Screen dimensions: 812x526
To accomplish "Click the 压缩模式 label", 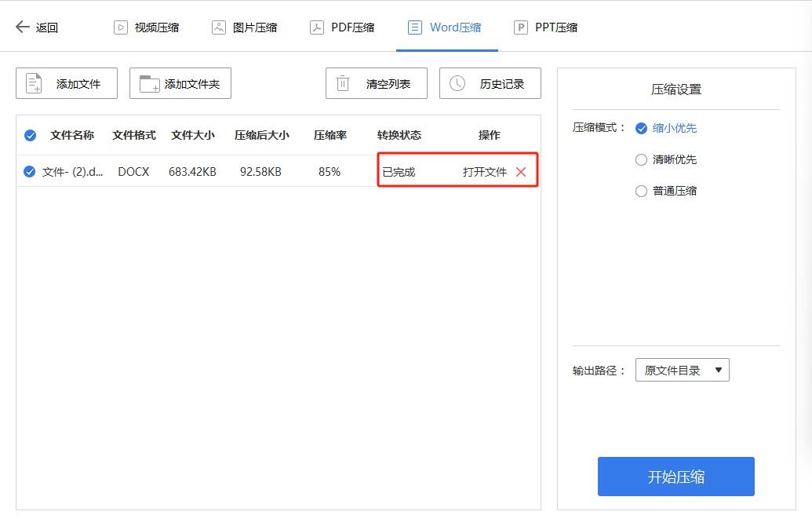I will (599, 127).
